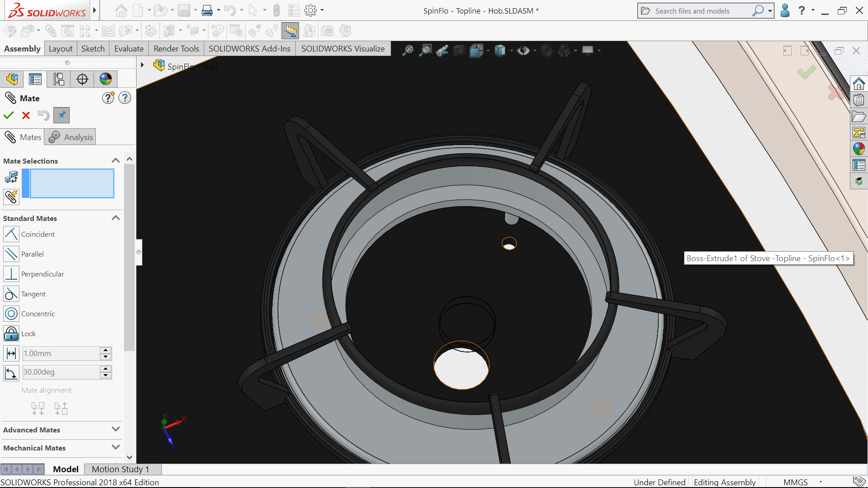The height and width of the screenshot is (488, 868).
Task: Expand the Advanced Mates section
Action: coord(115,429)
